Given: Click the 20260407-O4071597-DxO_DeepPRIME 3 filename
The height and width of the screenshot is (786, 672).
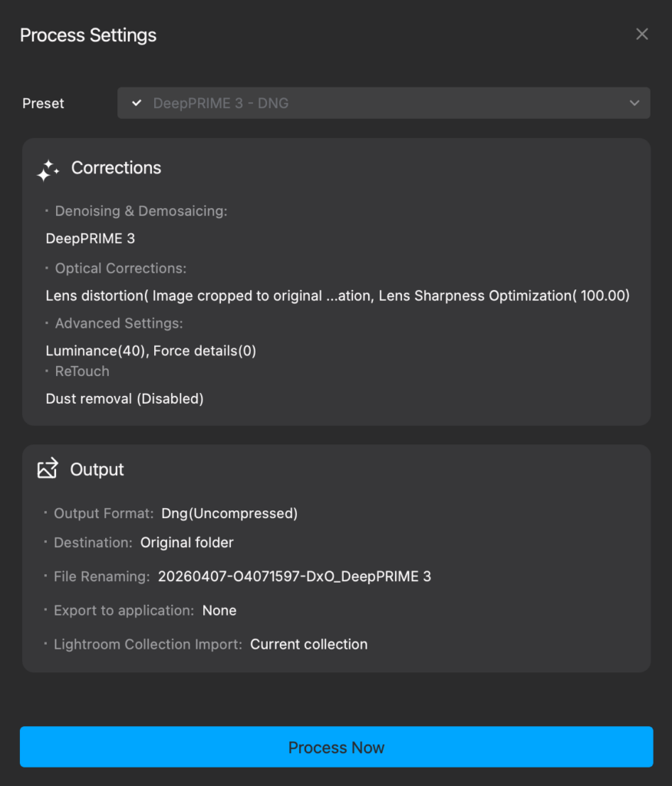Looking at the screenshot, I should 295,576.
